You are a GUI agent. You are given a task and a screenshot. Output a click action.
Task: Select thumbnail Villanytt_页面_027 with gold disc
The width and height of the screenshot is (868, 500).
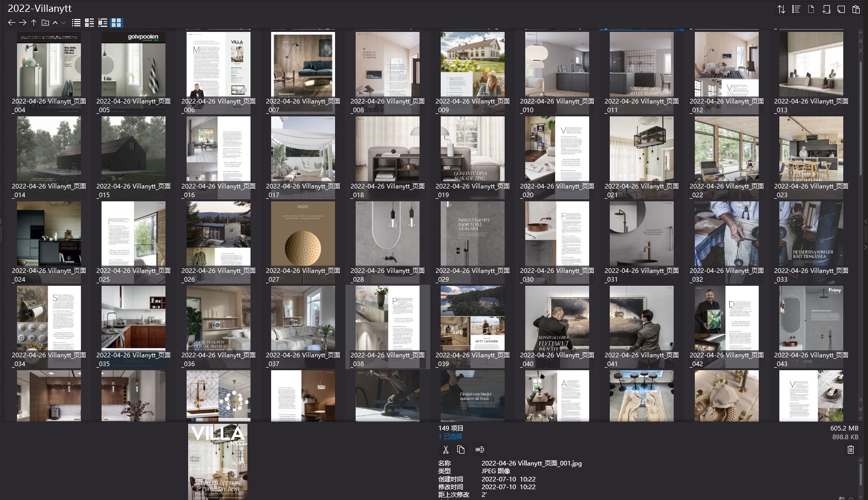coord(303,234)
